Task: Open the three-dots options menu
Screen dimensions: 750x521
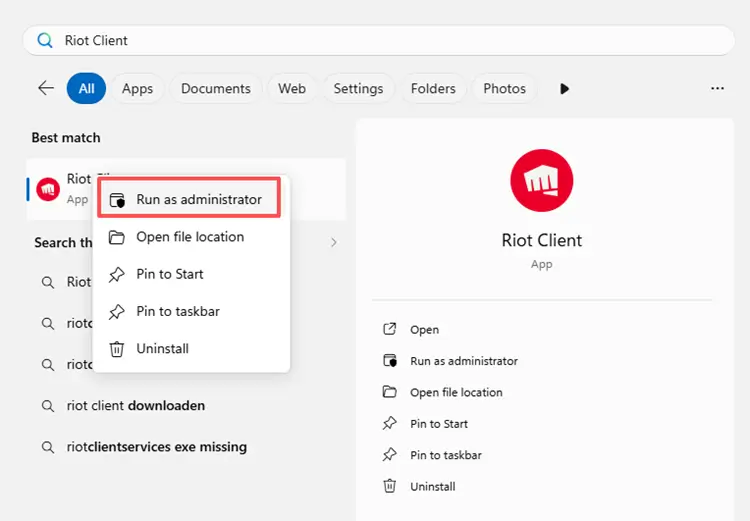Action: [717, 89]
